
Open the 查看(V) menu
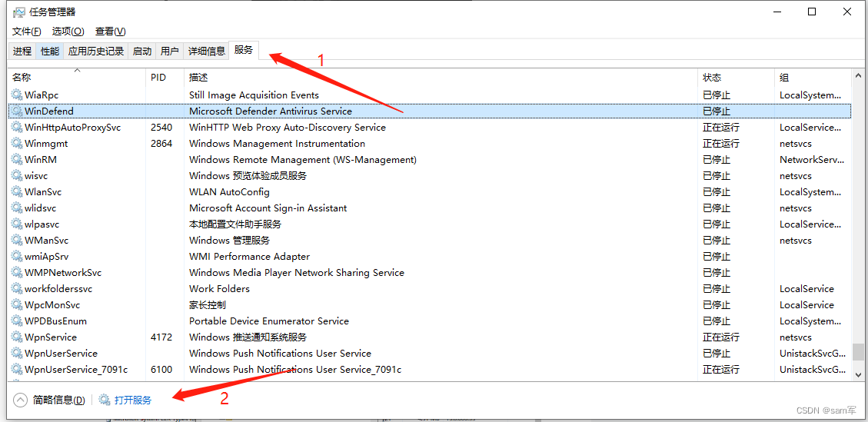111,32
